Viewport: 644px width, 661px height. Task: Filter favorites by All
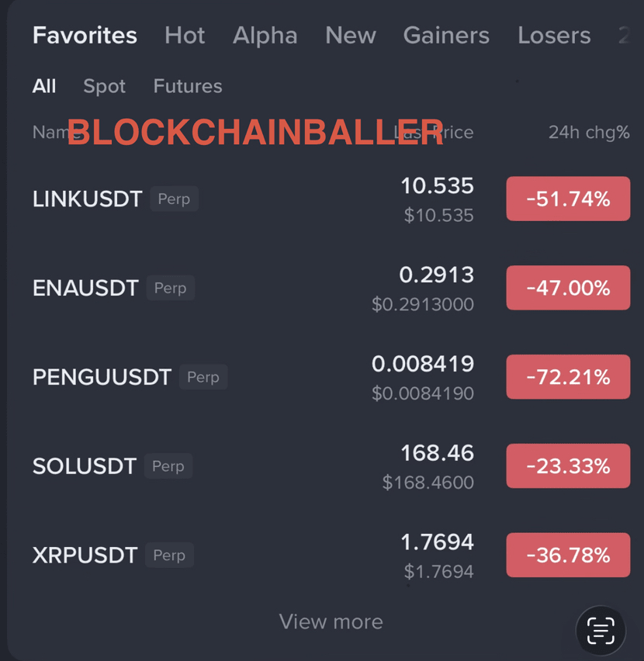pyautogui.click(x=44, y=86)
